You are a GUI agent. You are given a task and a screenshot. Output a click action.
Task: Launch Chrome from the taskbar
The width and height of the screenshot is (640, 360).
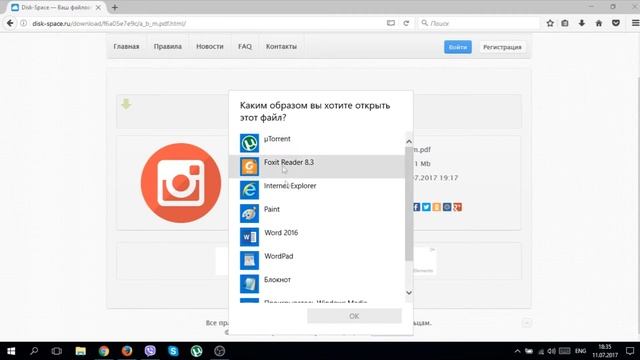pos(104,351)
